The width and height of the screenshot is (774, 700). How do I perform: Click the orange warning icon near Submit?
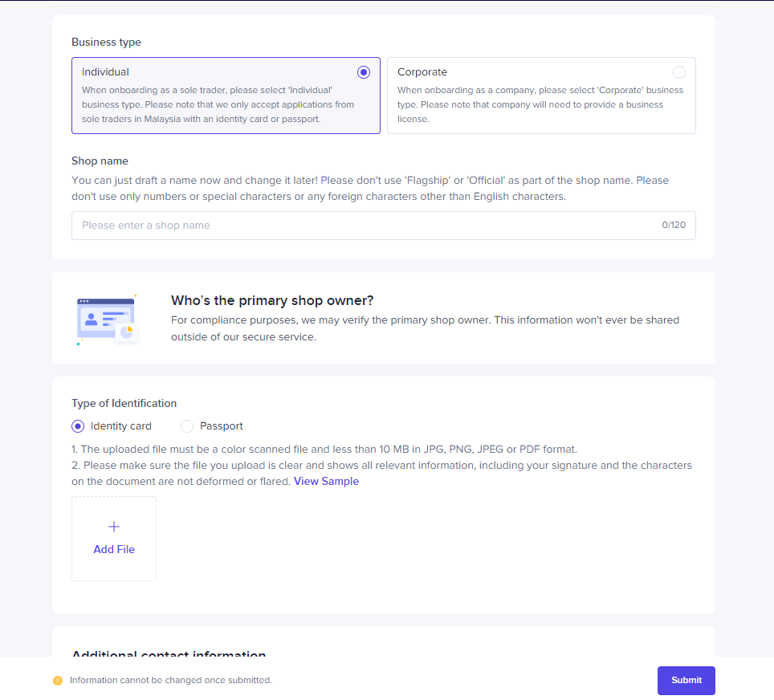(57, 680)
